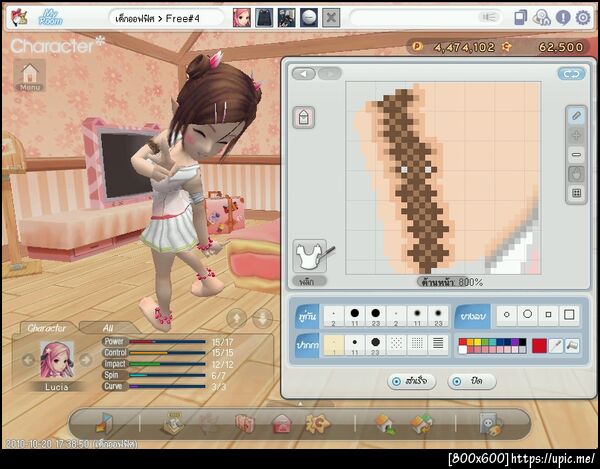Open the door exit icon in bottom bar
This screenshot has height=469, width=600.
tap(104, 423)
